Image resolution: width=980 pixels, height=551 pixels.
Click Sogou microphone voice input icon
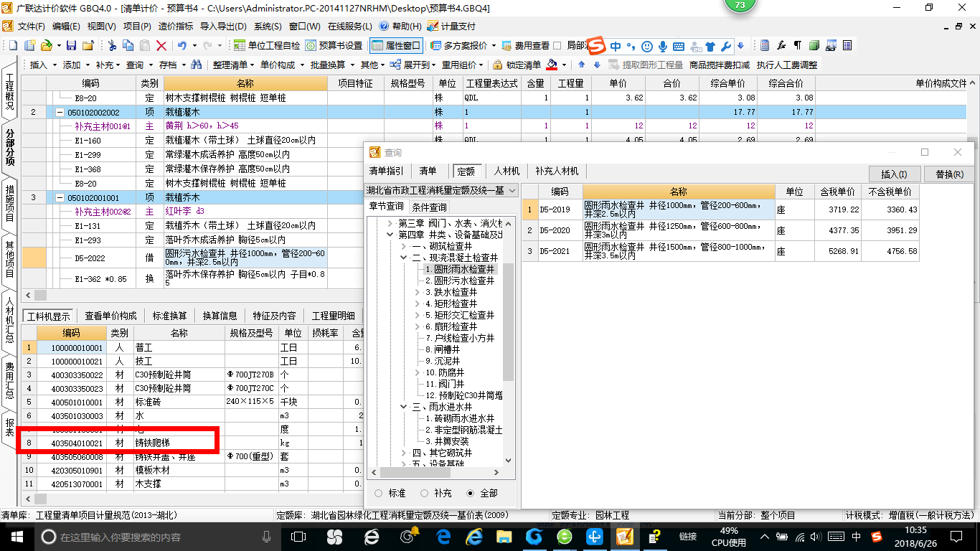point(663,46)
